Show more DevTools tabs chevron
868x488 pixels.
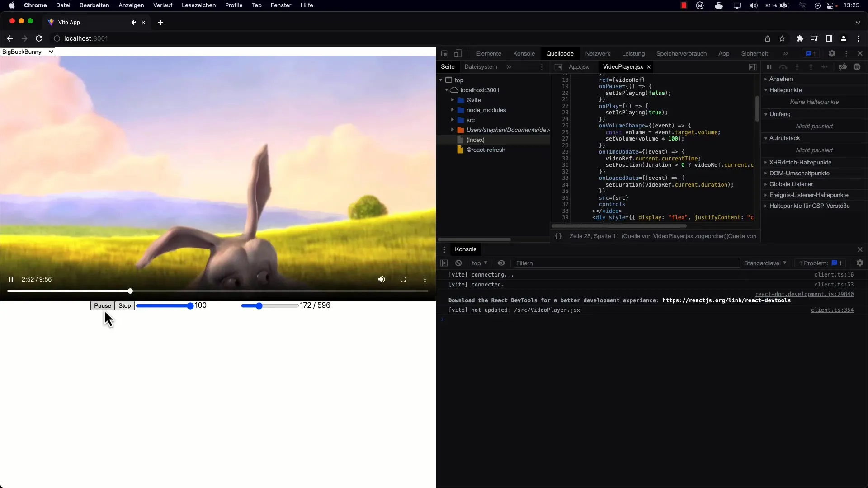point(786,53)
